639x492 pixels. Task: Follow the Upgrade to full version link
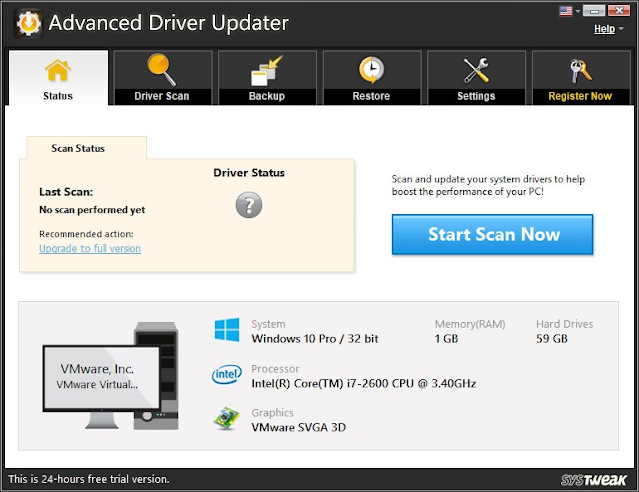click(x=90, y=248)
